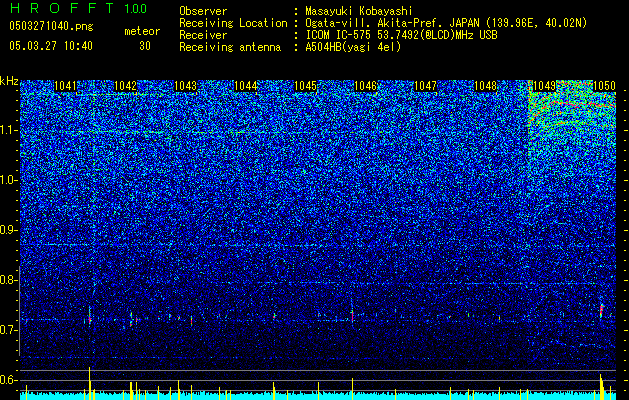
Task: Click the 1049 time marker
Action: [545, 86]
